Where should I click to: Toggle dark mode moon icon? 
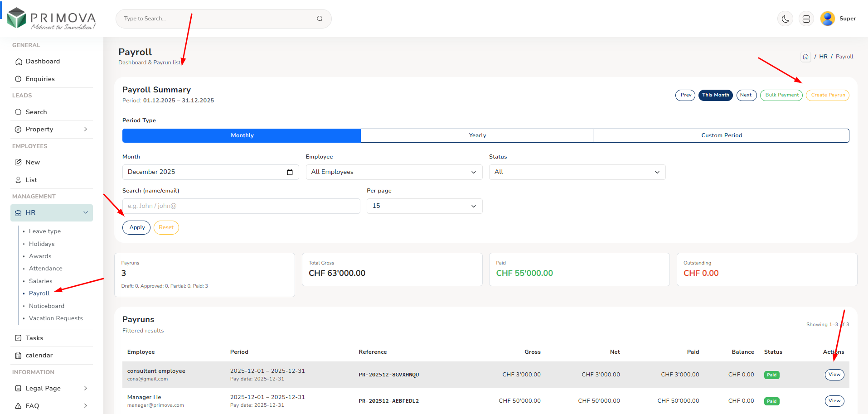[x=785, y=19]
